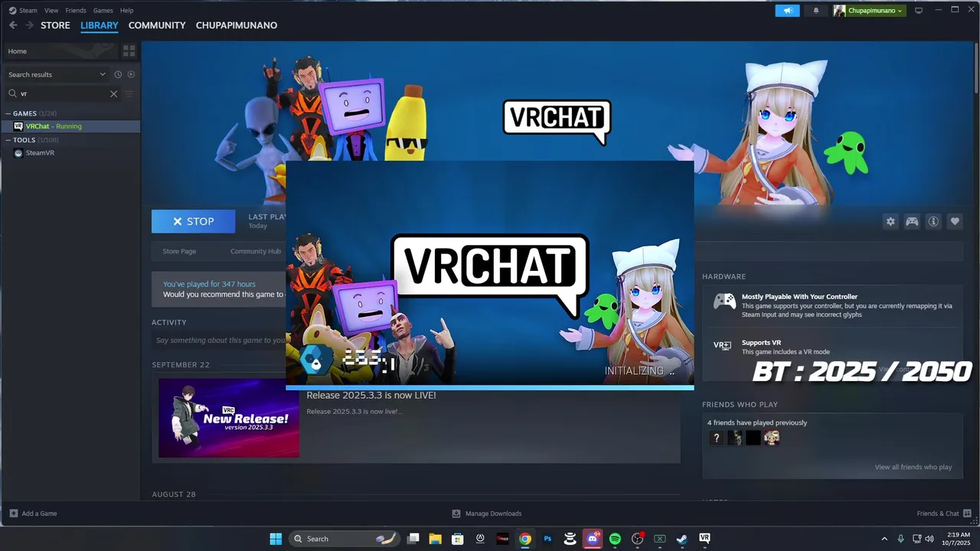Screen dimensions: 980x551
Task: Open Spotify from taskbar
Action: (x=615, y=539)
